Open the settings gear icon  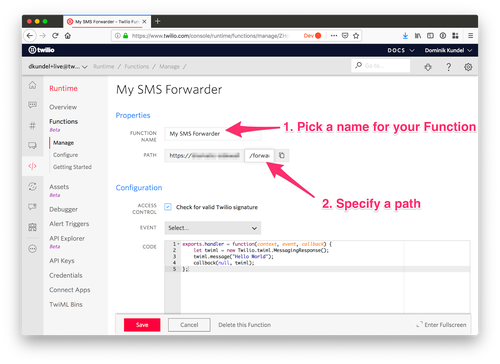point(468,67)
